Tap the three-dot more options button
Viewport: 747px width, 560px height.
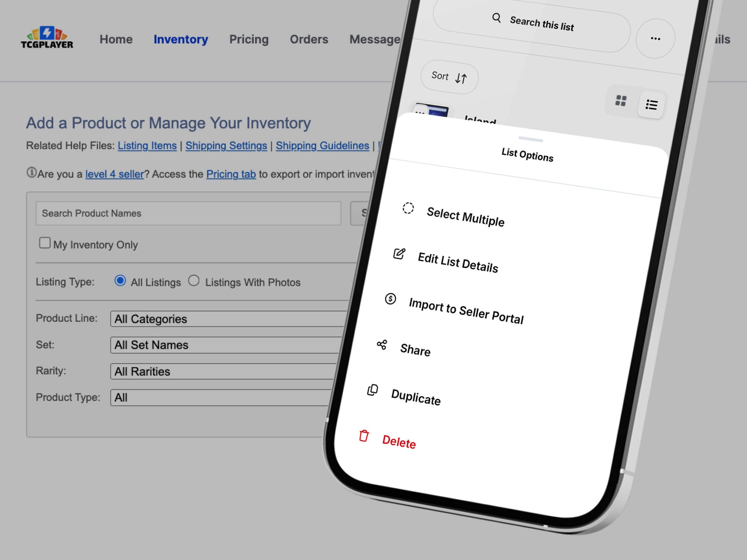(655, 38)
